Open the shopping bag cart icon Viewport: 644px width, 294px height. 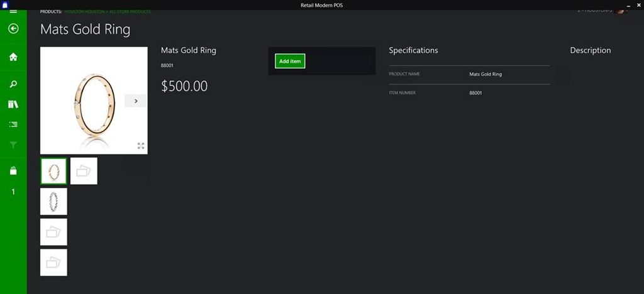click(x=13, y=171)
